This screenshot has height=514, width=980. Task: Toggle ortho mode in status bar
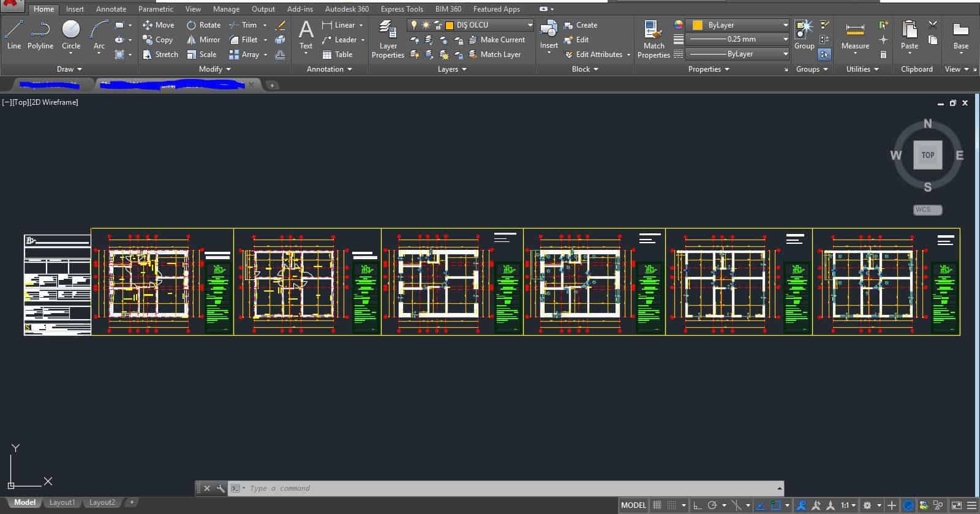[x=698, y=505]
